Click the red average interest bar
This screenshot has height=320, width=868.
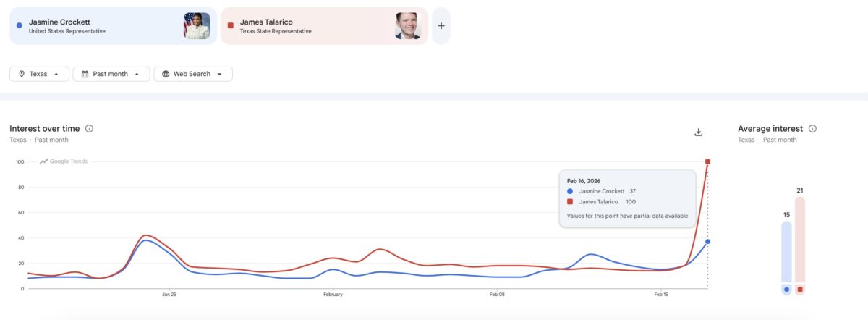pos(800,239)
